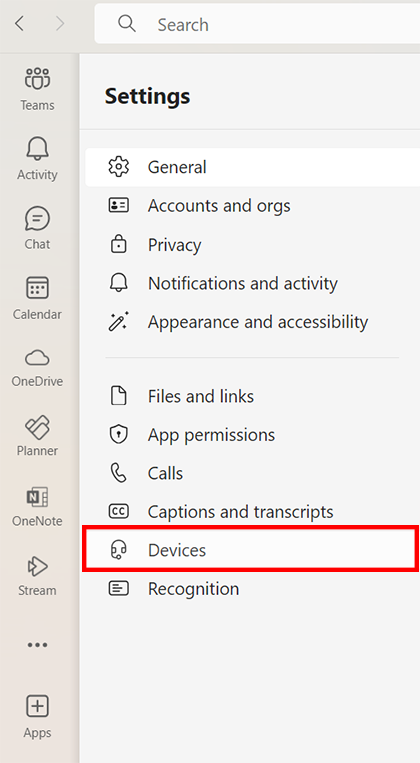Open Appearance and accessibility settings
Image resolution: width=420 pixels, height=763 pixels.
pos(253,322)
